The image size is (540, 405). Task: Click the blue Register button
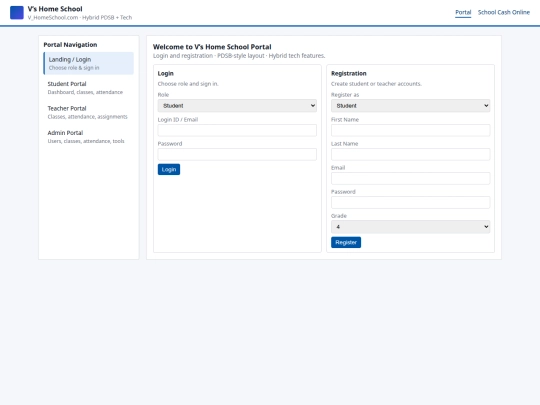346,242
